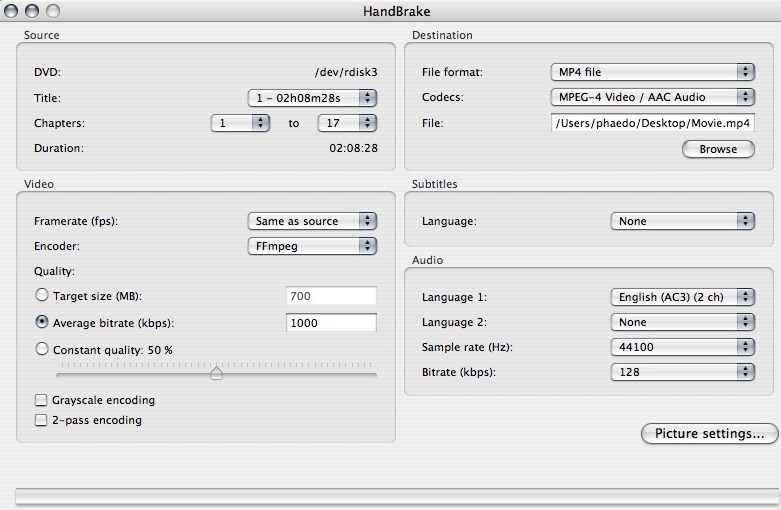Open the File format dropdown set to MP4 file
This screenshot has height=510, width=781.
652,72
